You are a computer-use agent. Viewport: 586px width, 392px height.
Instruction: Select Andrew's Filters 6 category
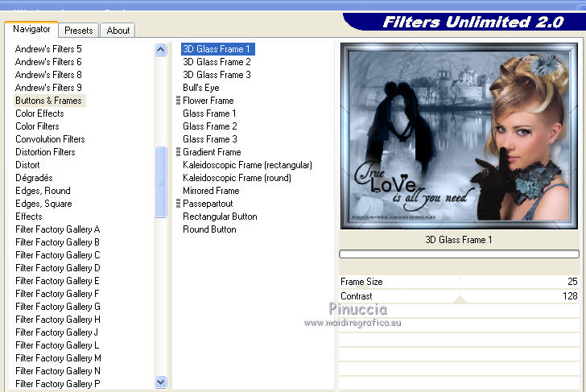(x=48, y=62)
